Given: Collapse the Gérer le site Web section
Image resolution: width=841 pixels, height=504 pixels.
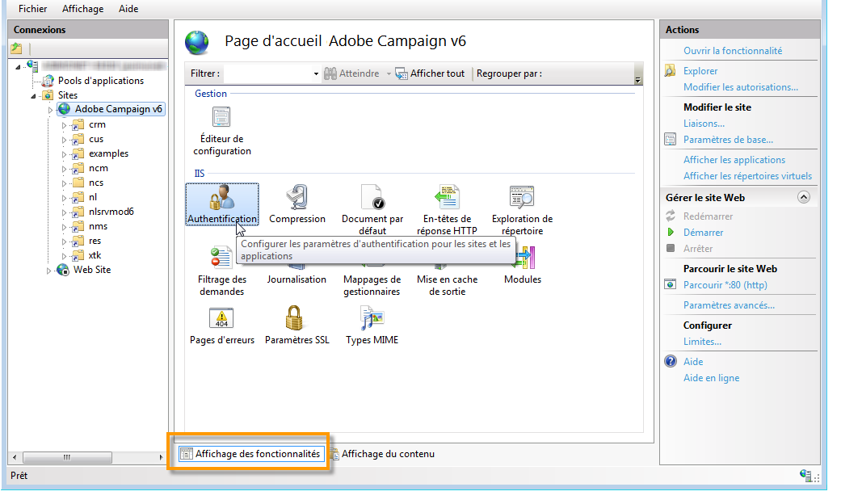Looking at the screenshot, I should click(804, 197).
